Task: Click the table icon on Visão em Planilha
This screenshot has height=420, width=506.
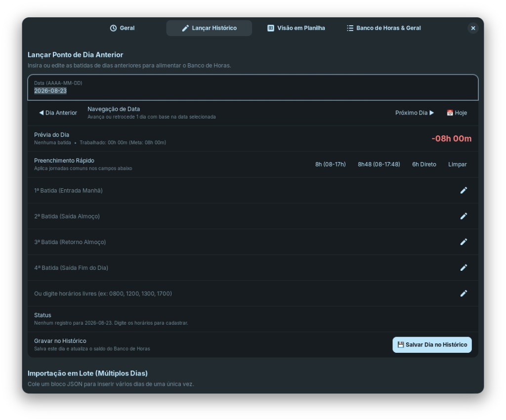Action: [x=271, y=28]
